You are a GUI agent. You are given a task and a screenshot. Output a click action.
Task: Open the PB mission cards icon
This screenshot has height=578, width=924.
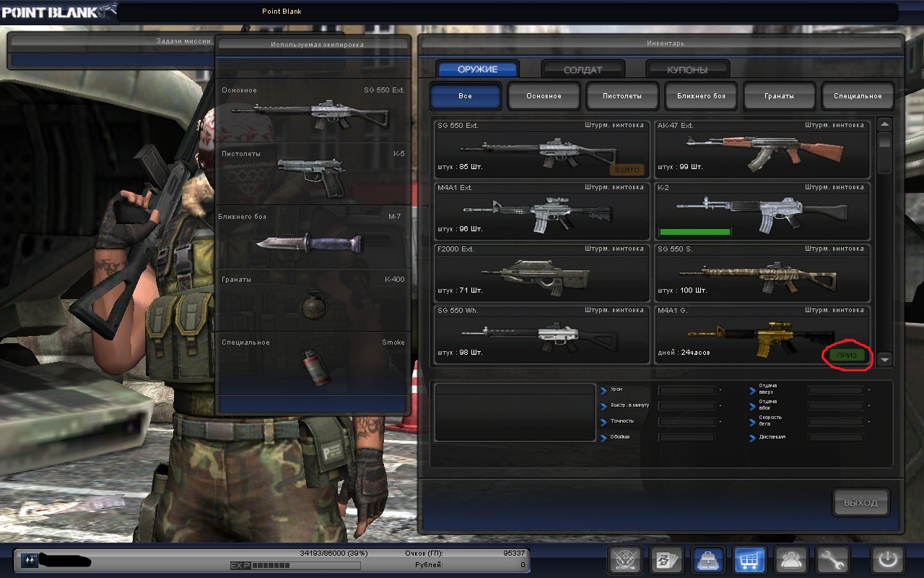click(668, 560)
